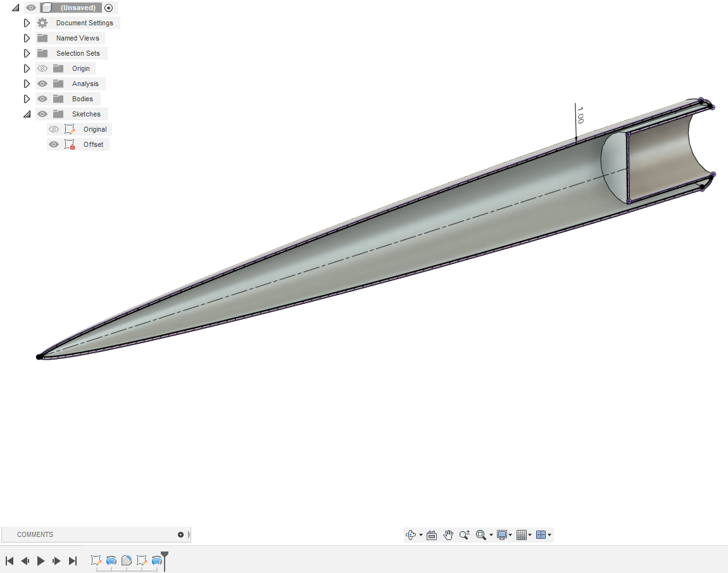Click the Selection Sets folder icon
Screen dimensions: 728x573
[x=42, y=53]
